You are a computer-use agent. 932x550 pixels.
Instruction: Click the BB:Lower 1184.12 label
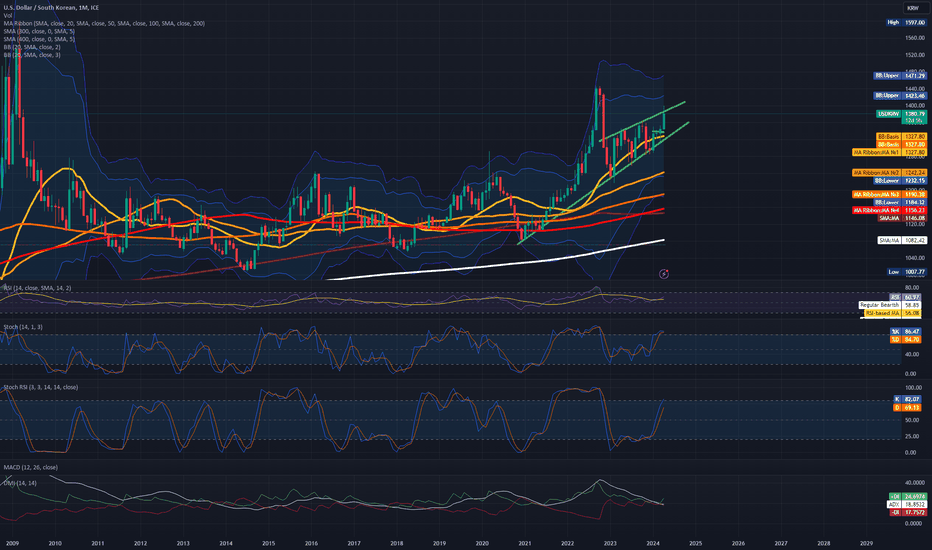(900, 202)
